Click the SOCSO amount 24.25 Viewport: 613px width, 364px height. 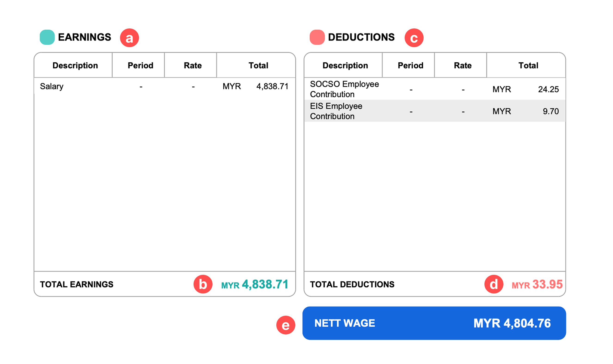[x=548, y=89]
